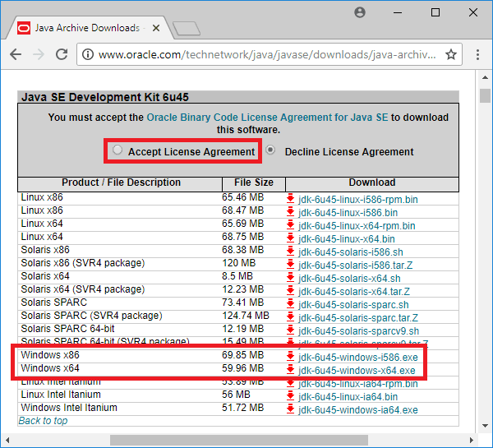Download jdk-6u45-linux-x64-rpm.bin link
This screenshot has width=493, height=448.
point(357,226)
